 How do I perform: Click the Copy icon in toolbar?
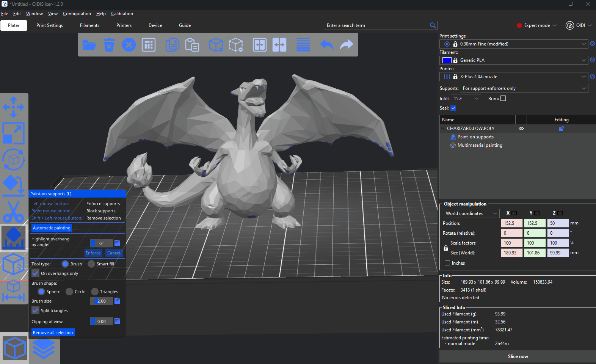173,45
